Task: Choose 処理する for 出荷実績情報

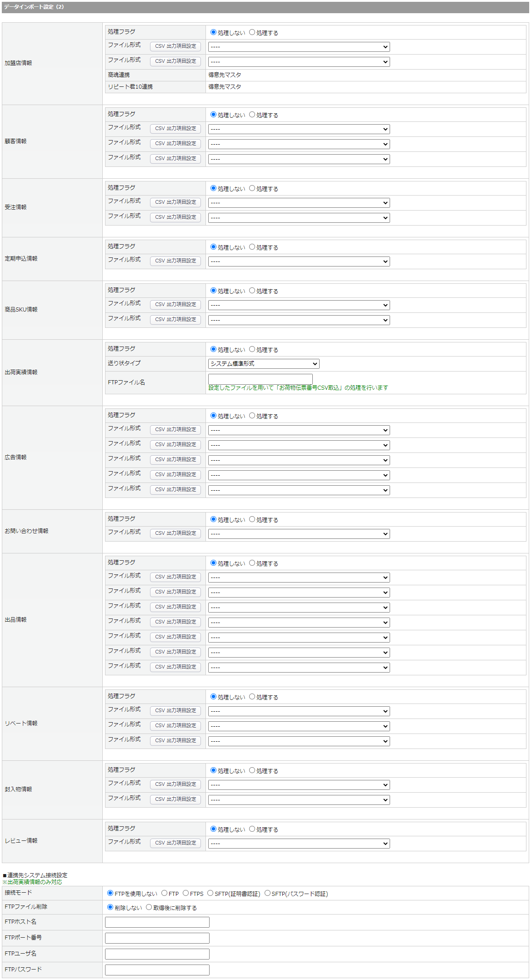Action: [252, 349]
